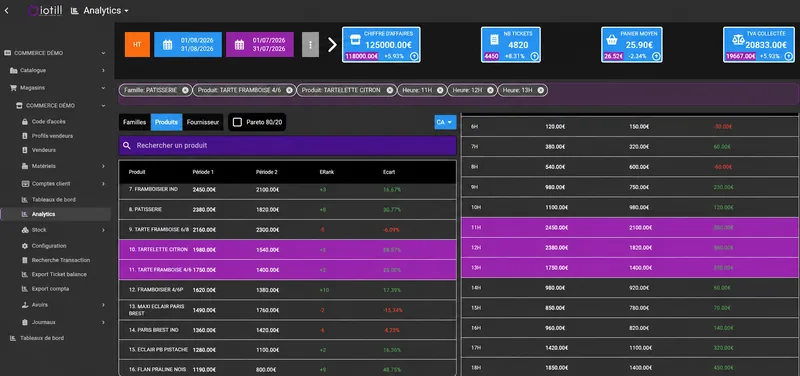Deselect the highlighted 12H hour row
This screenshot has height=376, width=800.
click(x=630, y=247)
